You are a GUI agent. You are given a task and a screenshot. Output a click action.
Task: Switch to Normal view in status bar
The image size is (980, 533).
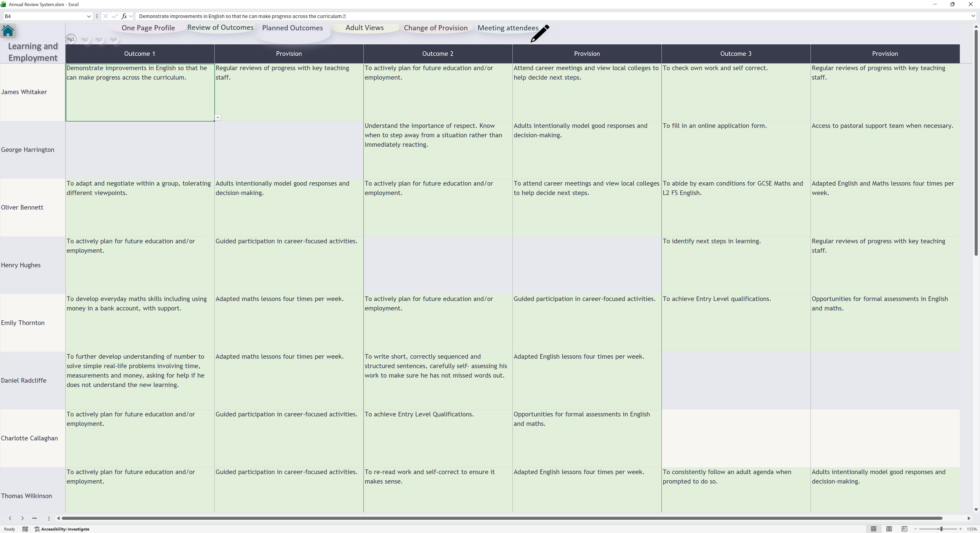(874, 529)
